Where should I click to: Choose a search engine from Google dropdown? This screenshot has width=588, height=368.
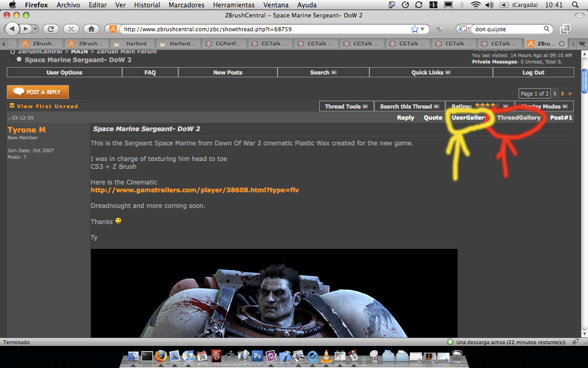point(464,29)
